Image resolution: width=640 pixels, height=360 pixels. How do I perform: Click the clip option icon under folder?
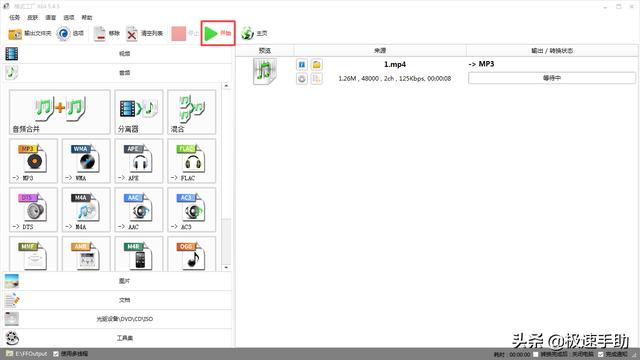click(x=316, y=79)
